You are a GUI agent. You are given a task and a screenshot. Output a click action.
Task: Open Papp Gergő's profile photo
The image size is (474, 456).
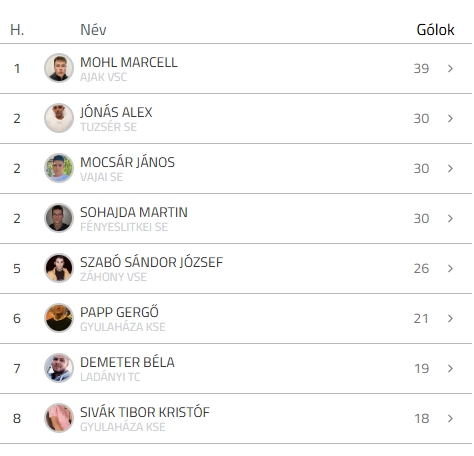point(59,318)
